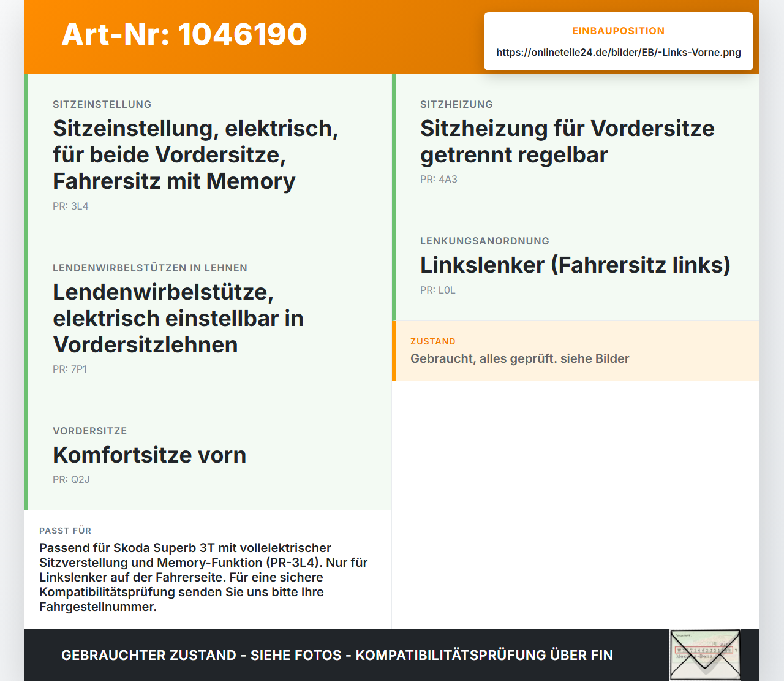
Task: Click the Art-Nr: 1046190 heading
Action: point(184,34)
